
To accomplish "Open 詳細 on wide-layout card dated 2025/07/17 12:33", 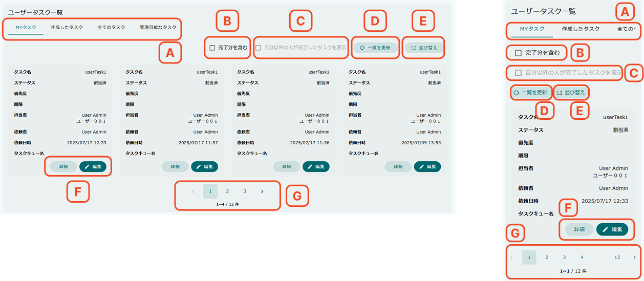I will point(63,166).
